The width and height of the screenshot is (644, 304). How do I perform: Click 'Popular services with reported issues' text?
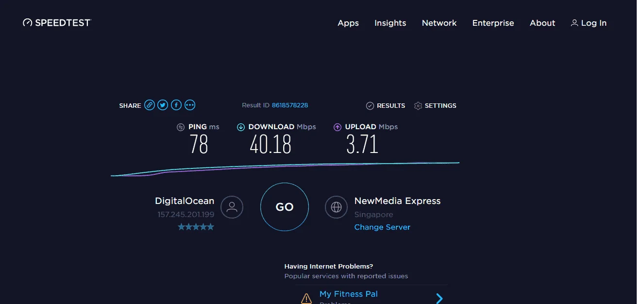[346, 276]
